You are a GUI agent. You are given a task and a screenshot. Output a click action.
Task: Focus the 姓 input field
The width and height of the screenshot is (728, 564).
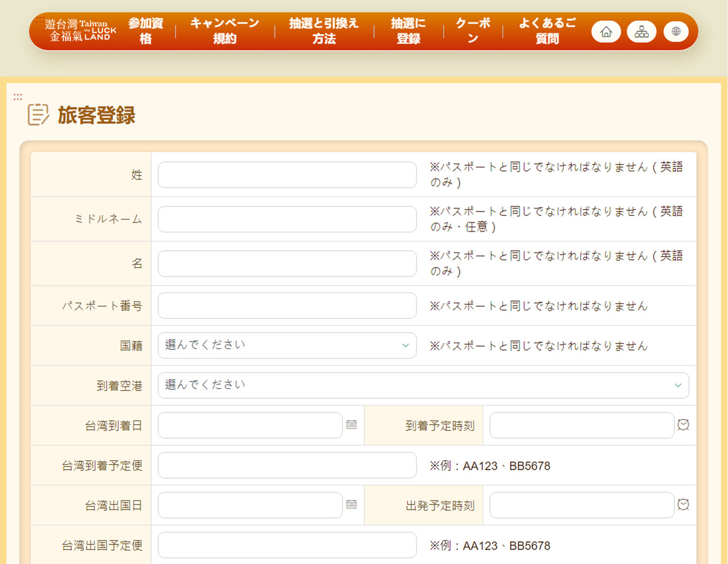(287, 175)
